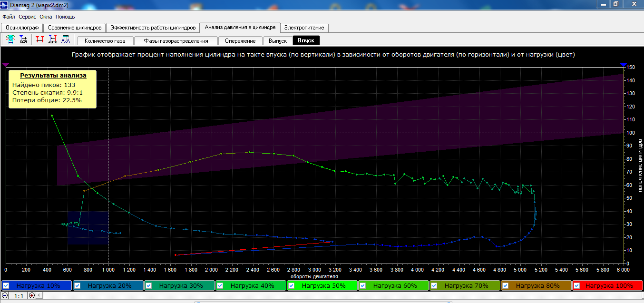This screenshot has width=644, height=303.
Task: Toggle the Нагрузка 80% checkbox
Action: tap(505, 286)
